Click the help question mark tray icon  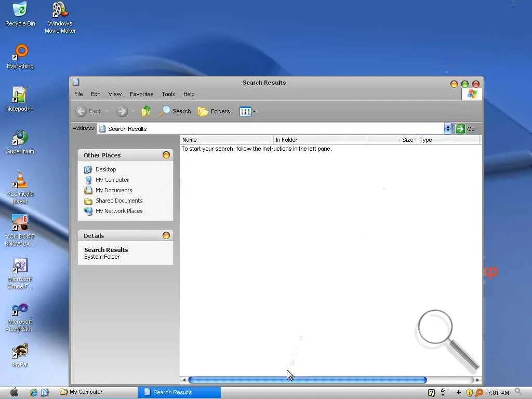tap(432, 393)
